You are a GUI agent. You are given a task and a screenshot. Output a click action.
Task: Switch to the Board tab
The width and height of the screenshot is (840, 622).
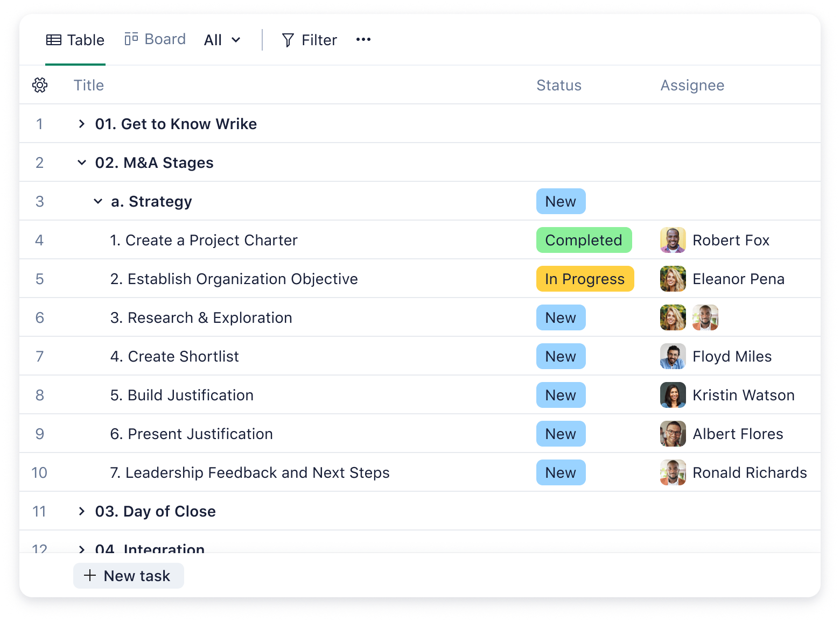click(x=155, y=39)
